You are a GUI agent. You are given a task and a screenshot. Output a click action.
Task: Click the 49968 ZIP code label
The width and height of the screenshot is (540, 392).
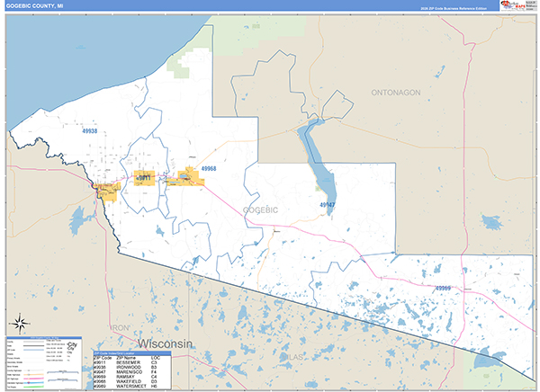click(209, 169)
